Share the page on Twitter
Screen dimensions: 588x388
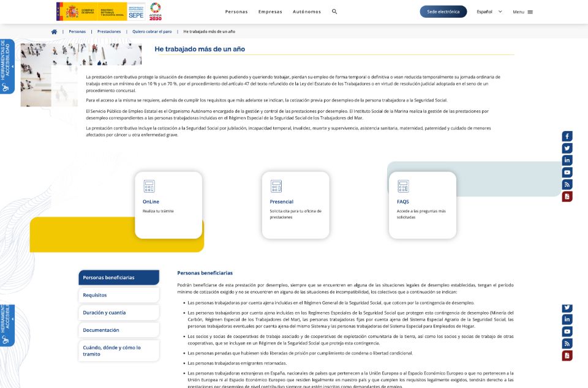[567, 148]
